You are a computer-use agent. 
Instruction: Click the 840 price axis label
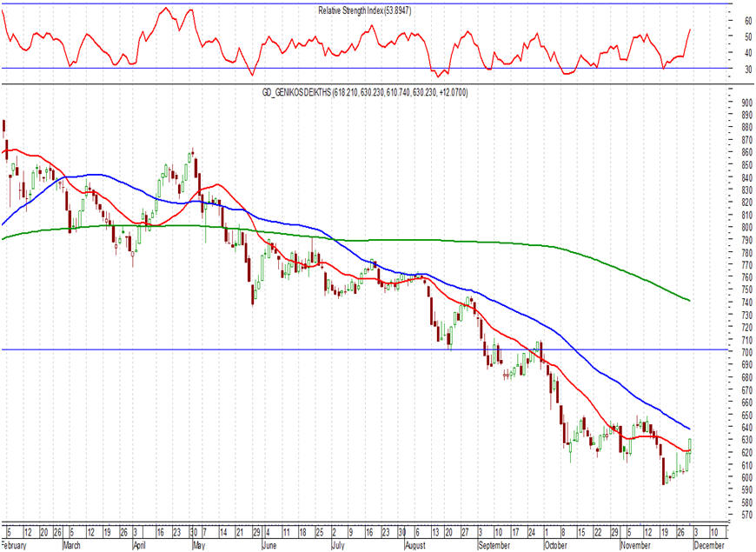tap(746, 177)
